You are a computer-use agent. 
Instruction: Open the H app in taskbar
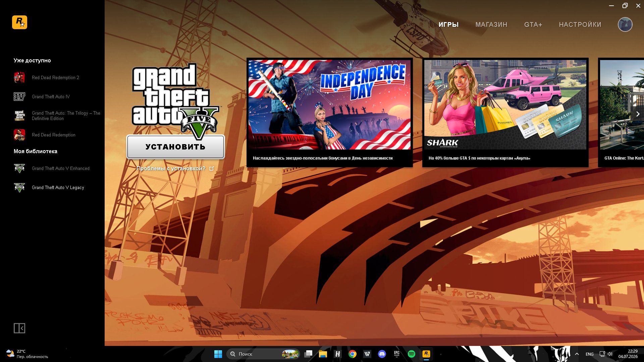pyautogui.click(x=338, y=354)
